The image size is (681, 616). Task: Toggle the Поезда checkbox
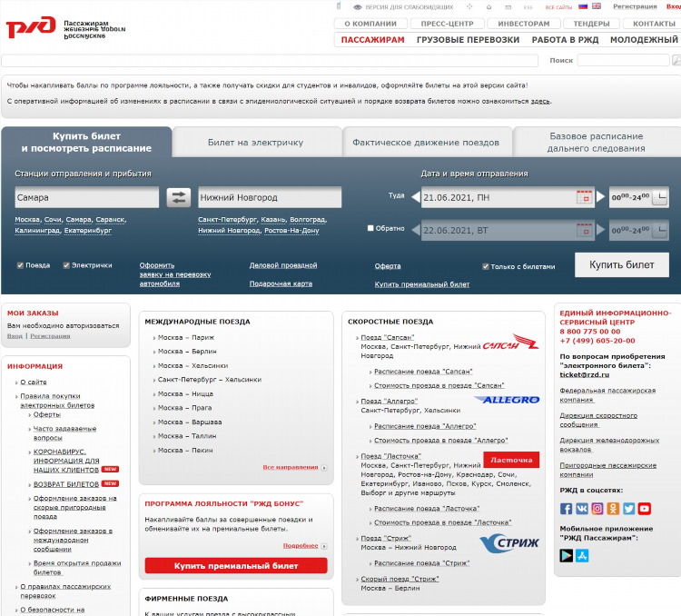[x=20, y=265]
